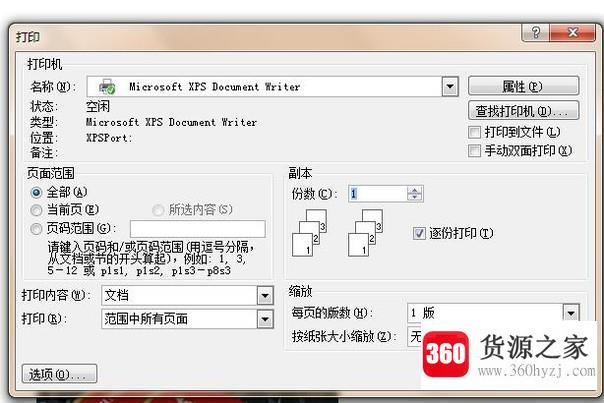Viewport: 604px width, 403px height.
Task: Enable 手动双面打印 manual duplex checkbox
Action: [474, 150]
